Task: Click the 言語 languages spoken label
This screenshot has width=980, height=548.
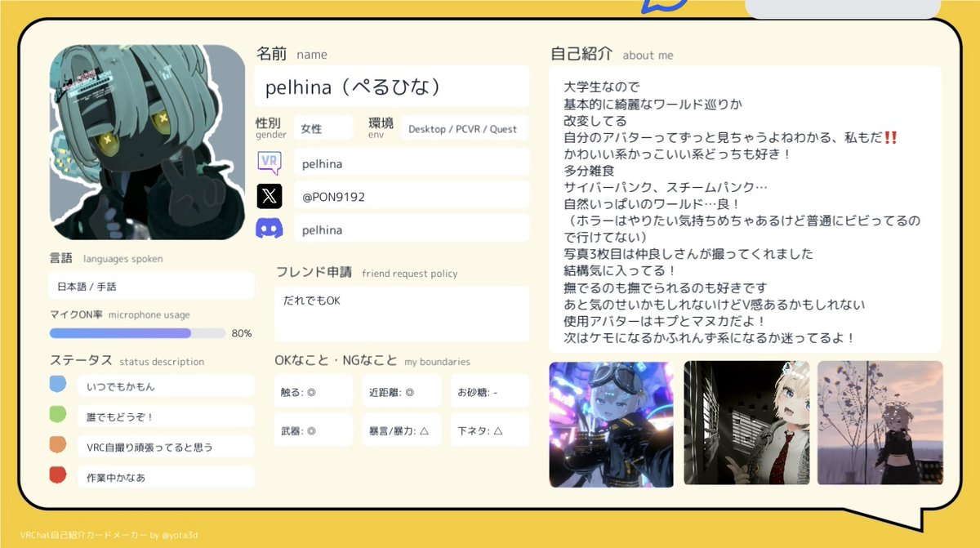Action: (x=106, y=258)
